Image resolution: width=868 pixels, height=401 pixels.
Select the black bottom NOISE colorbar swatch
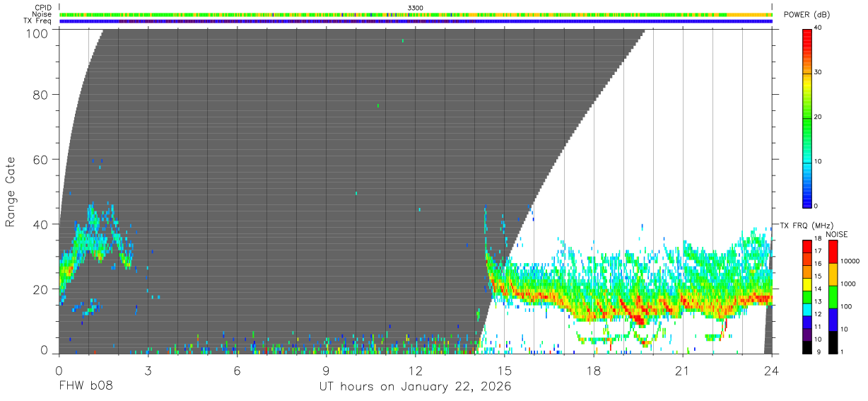click(833, 341)
